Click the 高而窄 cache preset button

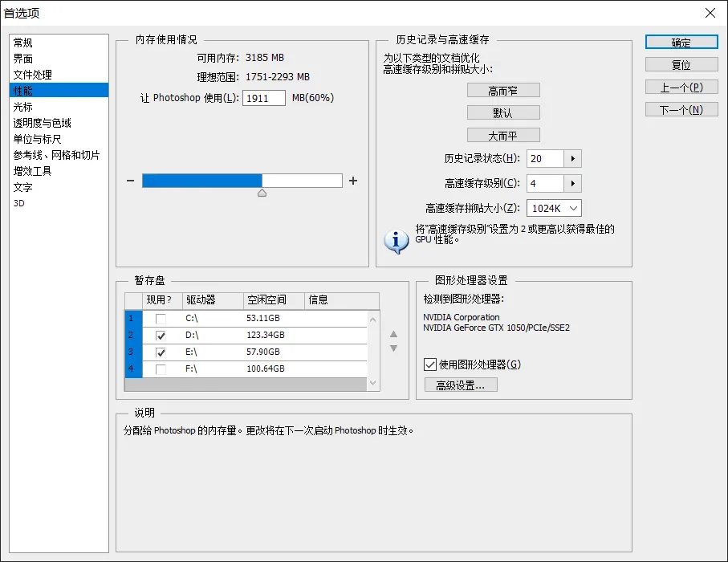click(x=503, y=91)
